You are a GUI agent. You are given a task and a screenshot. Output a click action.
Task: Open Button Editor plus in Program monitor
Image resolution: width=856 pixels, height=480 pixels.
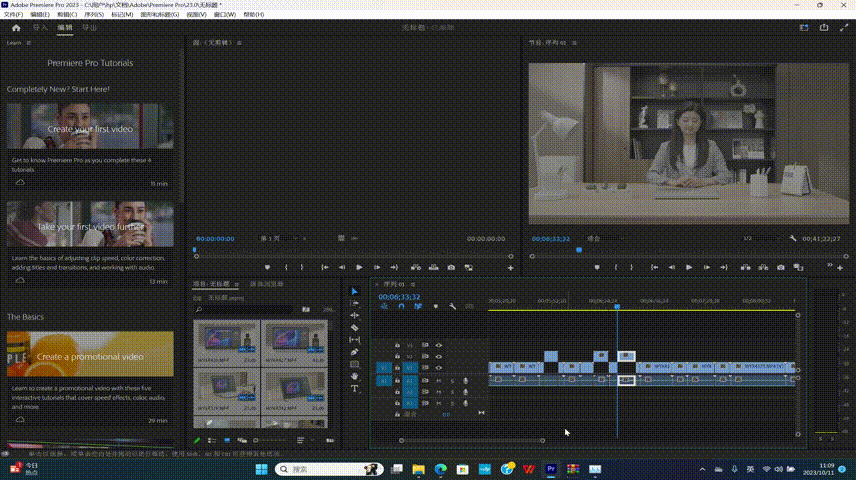(x=840, y=268)
